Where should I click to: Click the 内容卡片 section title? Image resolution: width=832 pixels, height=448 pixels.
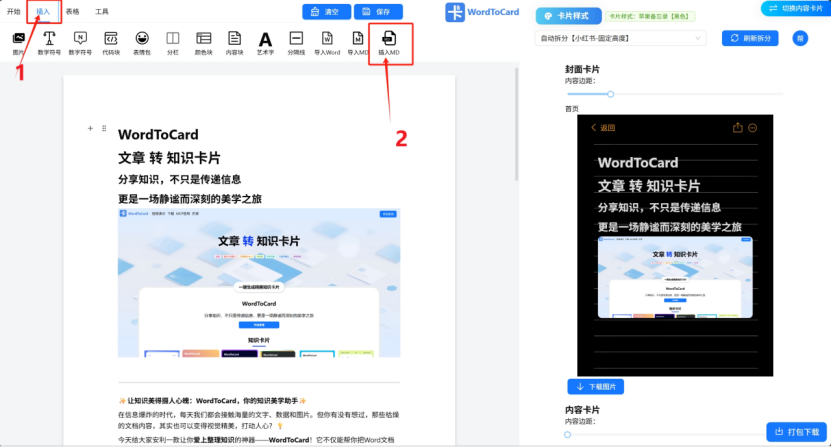[583, 410]
